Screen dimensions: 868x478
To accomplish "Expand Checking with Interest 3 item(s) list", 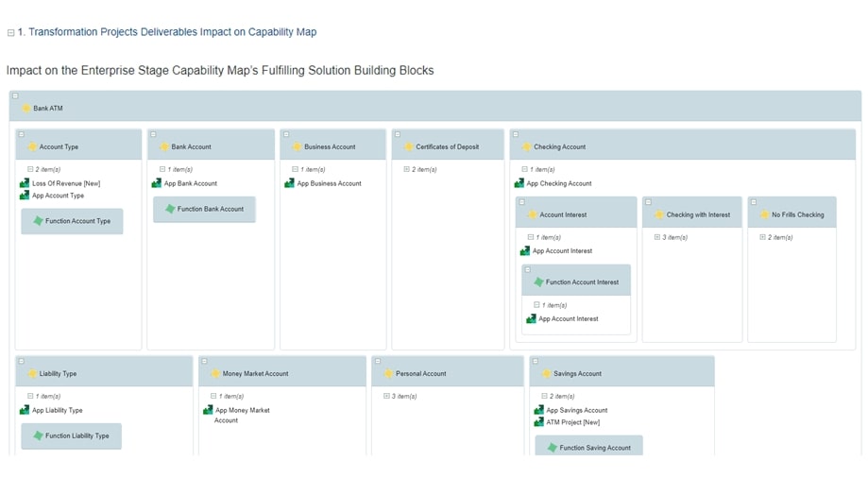I will pos(657,238).
